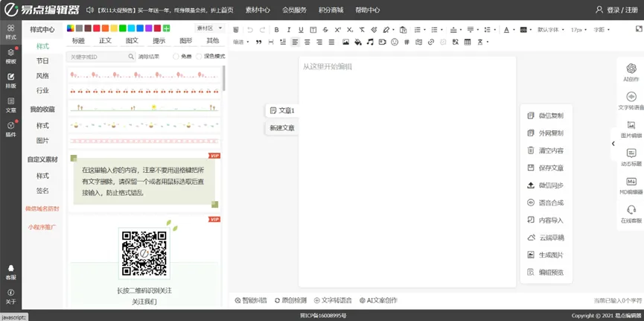The image size is (644, 321).
Task: Open the MD编辑器 tool in right sidebar
Action: click(x=631, y=185)
